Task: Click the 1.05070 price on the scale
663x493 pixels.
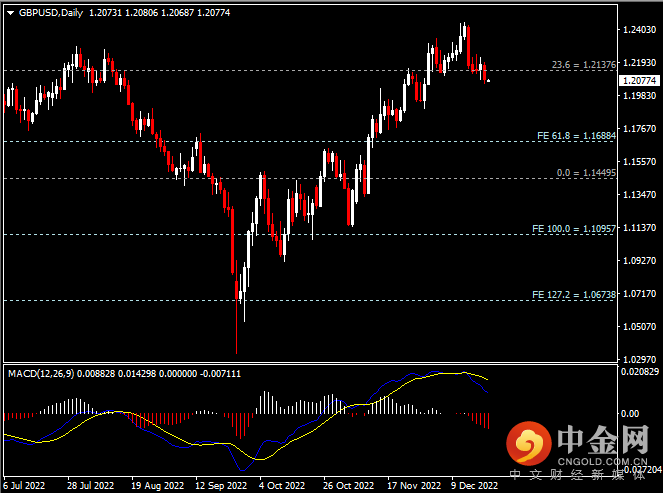Action: [x=639, y=326]
